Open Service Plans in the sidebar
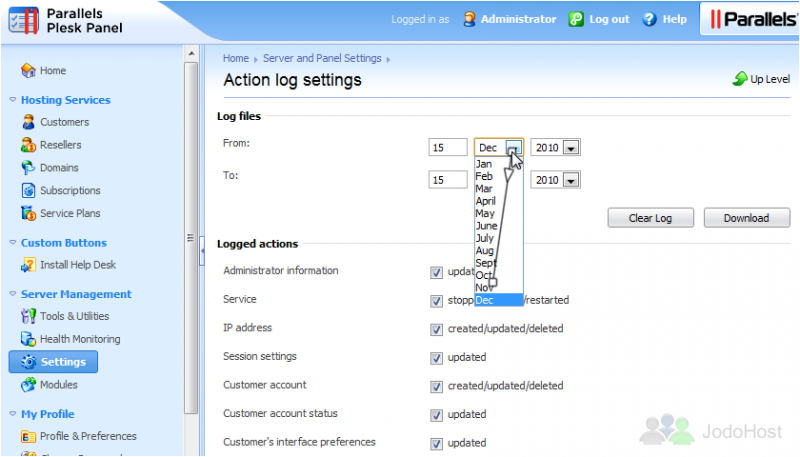800x457 pixels. pos(70,213)
